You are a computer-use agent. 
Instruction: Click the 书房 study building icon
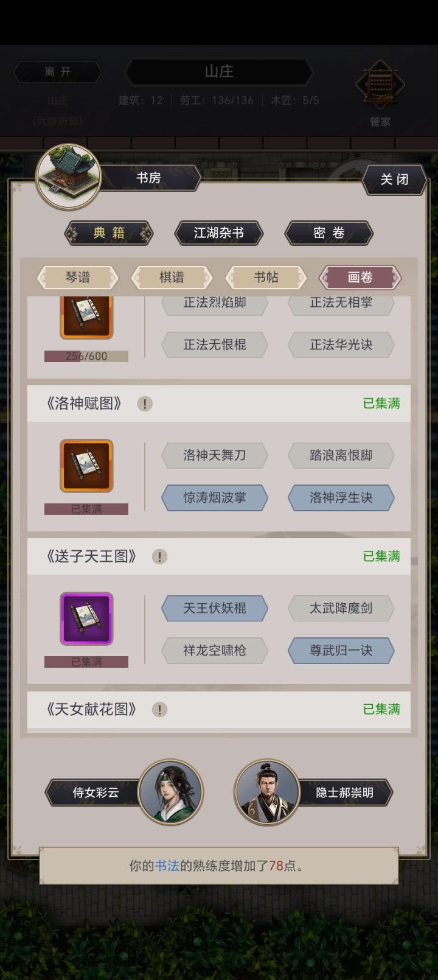[68, 177]
